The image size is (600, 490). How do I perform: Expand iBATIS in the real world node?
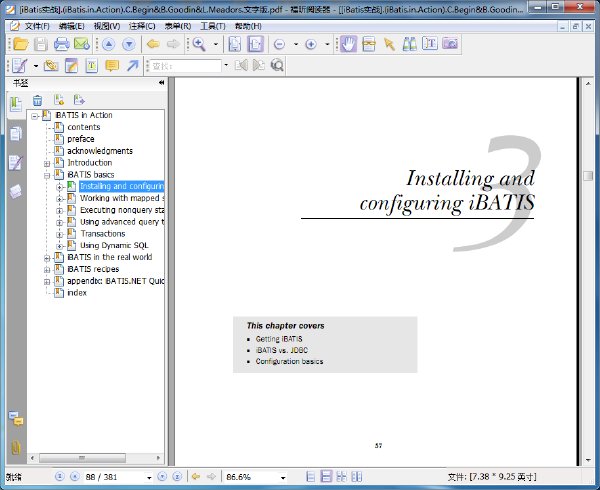coord(47,258)
